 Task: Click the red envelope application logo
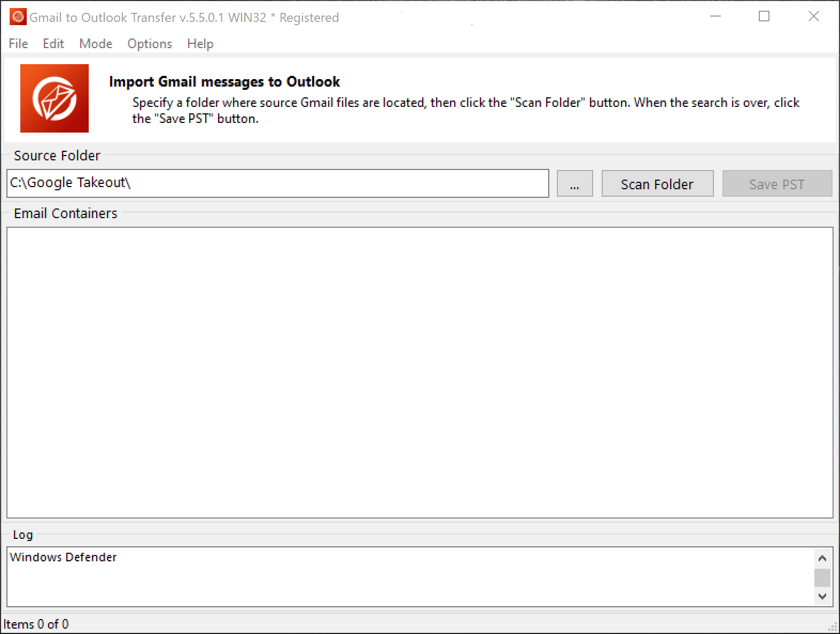pyautogui.click(x=55, y=98)
